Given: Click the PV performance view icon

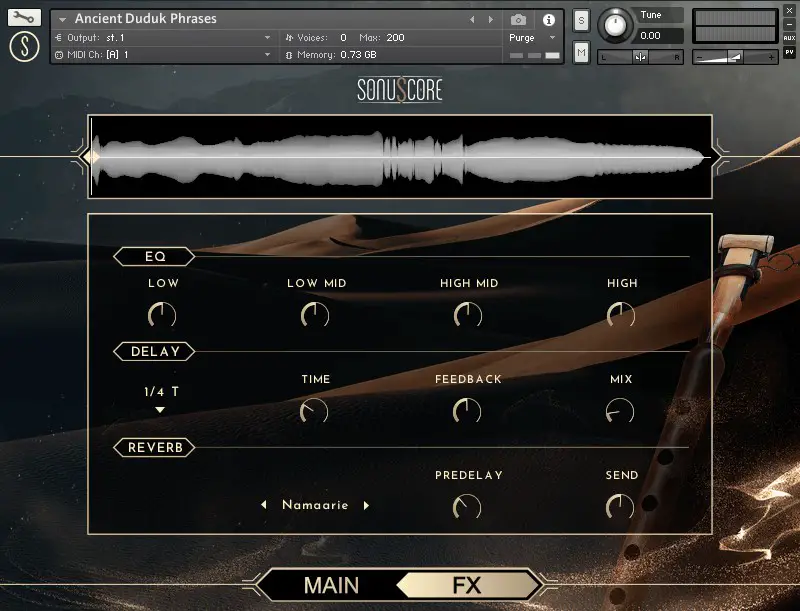Looking at the screenshot, I should click(x=791, y=52).
